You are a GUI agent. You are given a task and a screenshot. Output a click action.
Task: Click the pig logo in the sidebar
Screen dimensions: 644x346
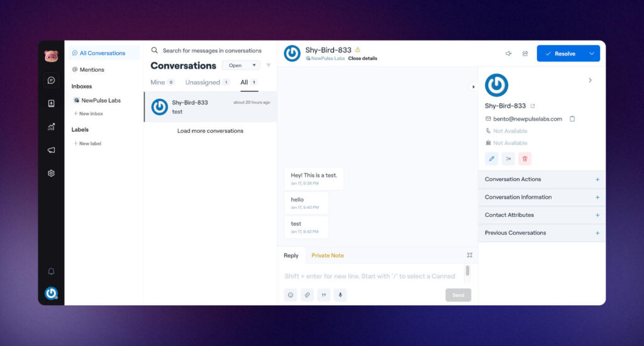52,56
